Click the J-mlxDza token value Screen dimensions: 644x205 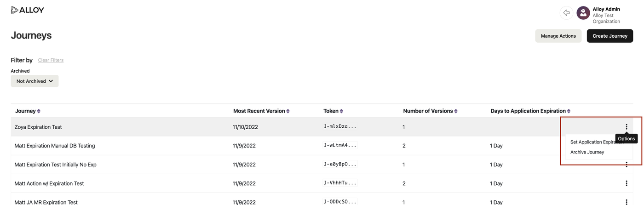tap(340, 126)
